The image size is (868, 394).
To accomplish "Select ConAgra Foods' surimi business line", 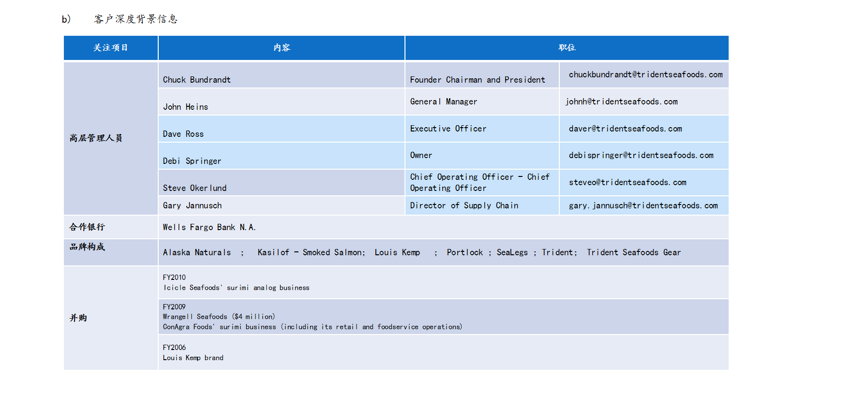I will 313,327.
